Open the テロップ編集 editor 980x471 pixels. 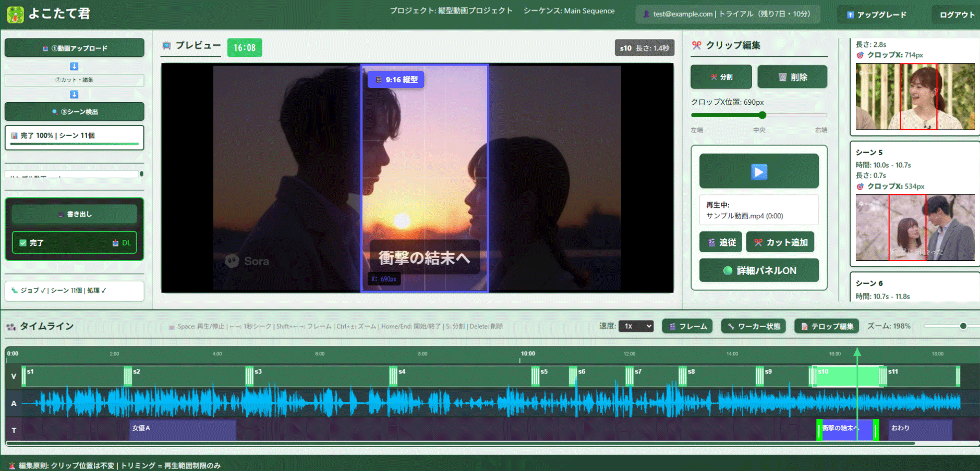click(827, 327)
